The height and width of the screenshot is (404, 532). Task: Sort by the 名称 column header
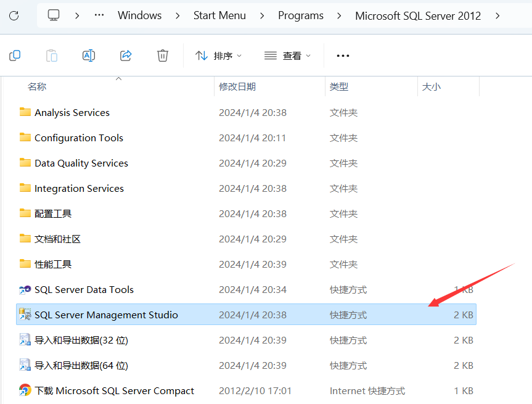coord(36,86)
